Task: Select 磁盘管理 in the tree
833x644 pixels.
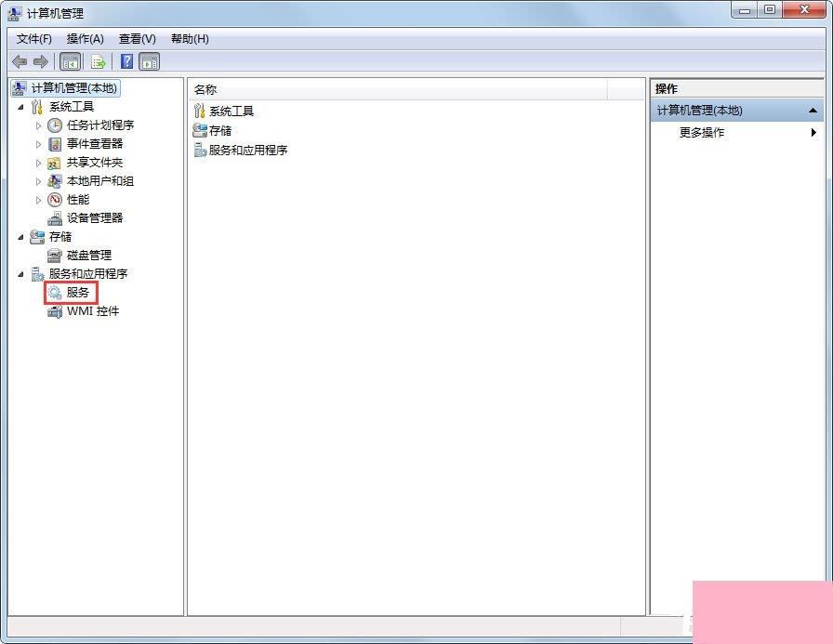Action: (89, 256)
